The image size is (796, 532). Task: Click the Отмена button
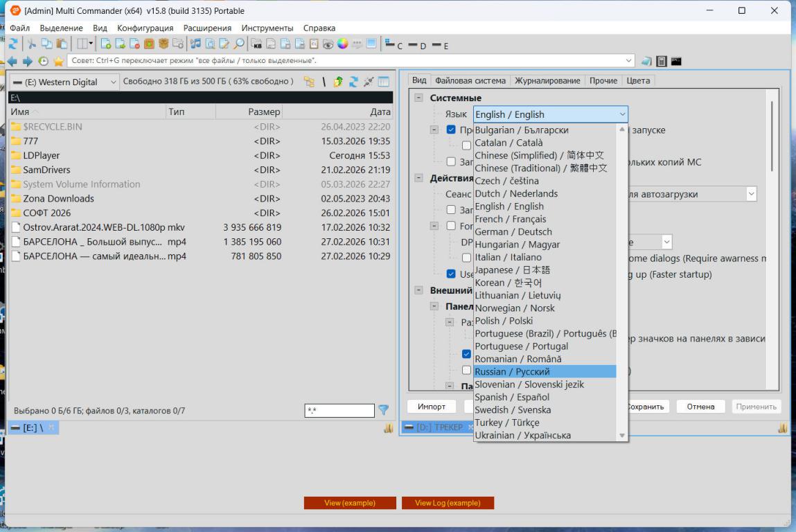click(x=700, y=407)
